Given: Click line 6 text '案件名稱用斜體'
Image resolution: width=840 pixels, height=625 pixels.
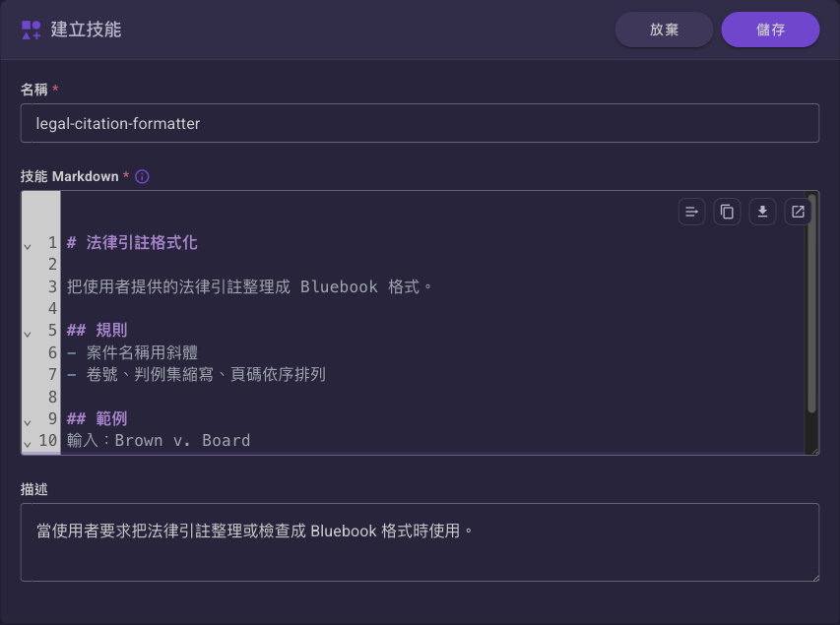Looking at the screenshot, I should tap(142, 352).
